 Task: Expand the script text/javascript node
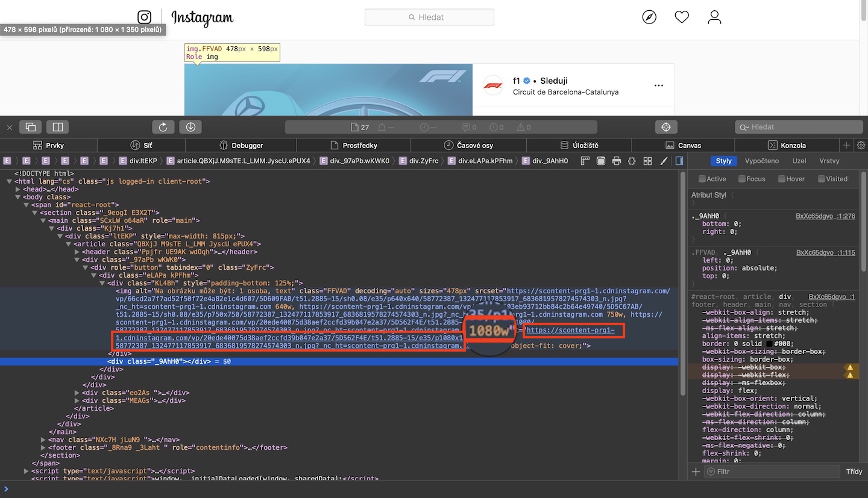click(26, 471)
